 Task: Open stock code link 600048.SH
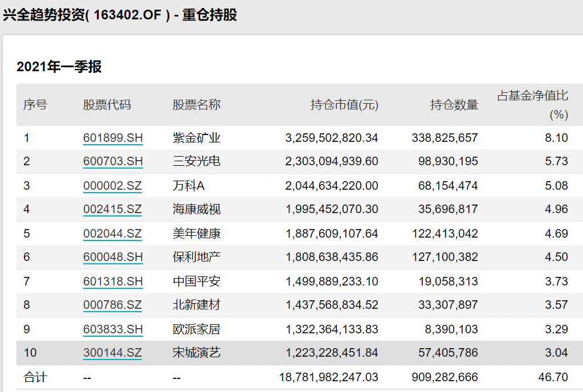(x=113, y=257)
